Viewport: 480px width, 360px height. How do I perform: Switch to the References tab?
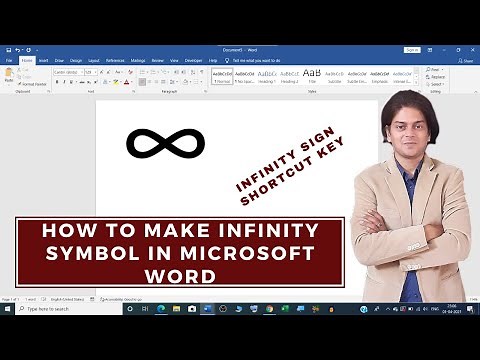click(115, 61)
